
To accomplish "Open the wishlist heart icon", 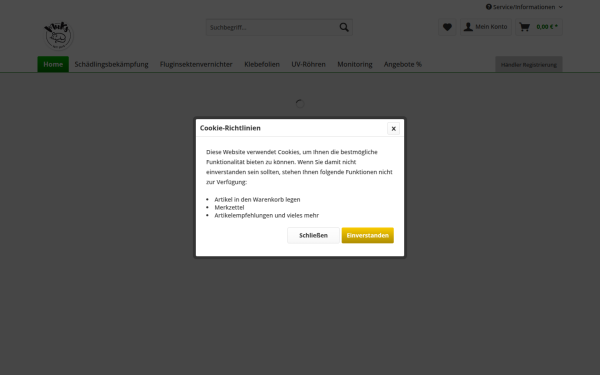I will tap(447, 27).
